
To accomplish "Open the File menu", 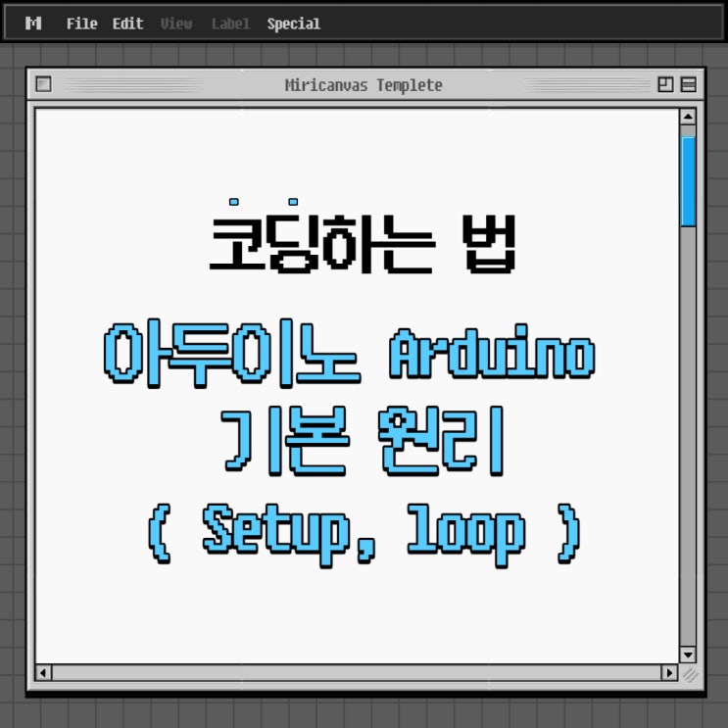I will 81,24.
